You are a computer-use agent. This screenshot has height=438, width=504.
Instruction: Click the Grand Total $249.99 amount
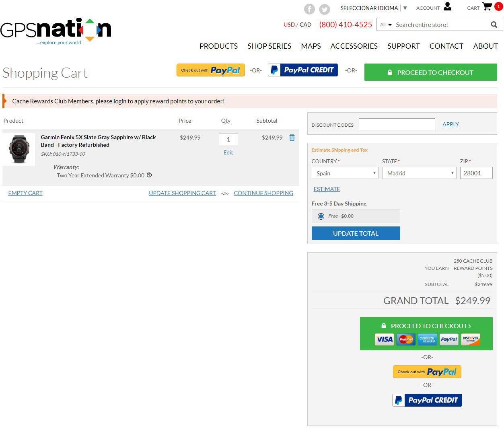click(x=473, y=300)
